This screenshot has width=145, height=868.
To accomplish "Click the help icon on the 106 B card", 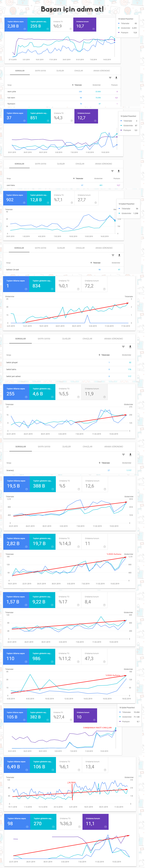I will (53, 770).
